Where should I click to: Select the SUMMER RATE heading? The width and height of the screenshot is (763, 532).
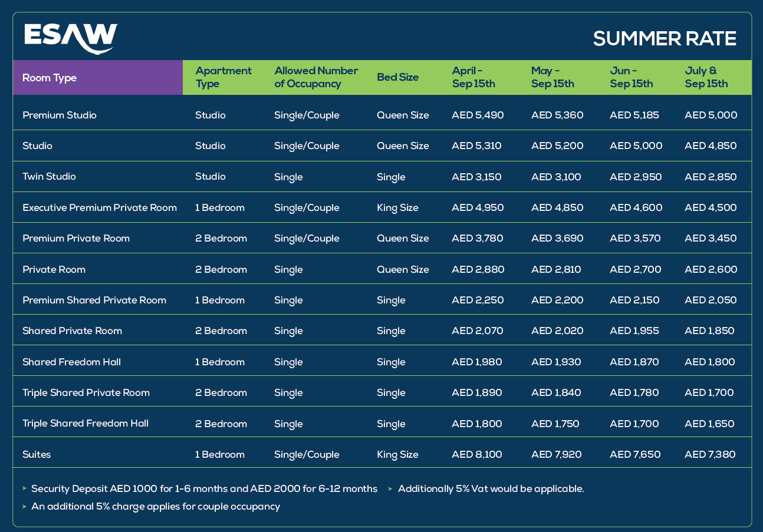click(665, 39)
